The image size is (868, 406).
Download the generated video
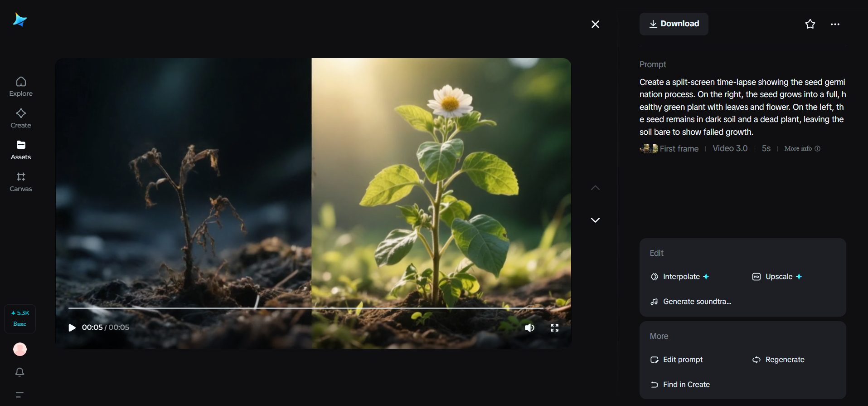(x=674, y=24)
